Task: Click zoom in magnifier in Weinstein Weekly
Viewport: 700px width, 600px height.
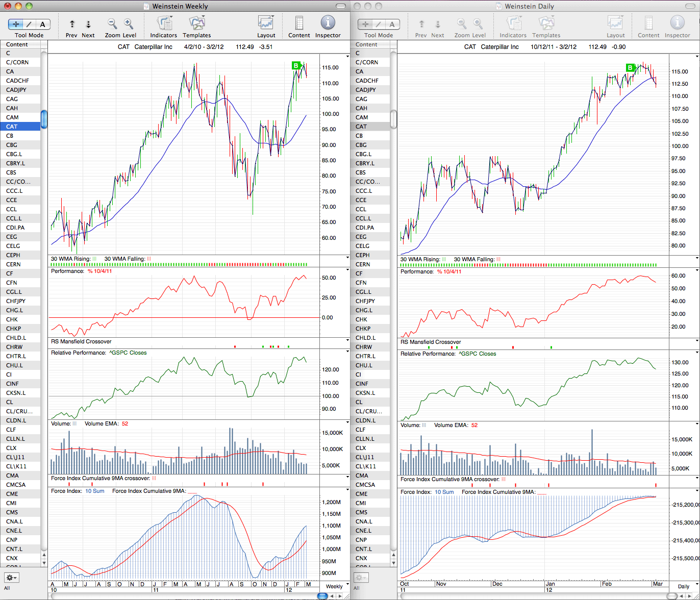Action: point(129,23)
